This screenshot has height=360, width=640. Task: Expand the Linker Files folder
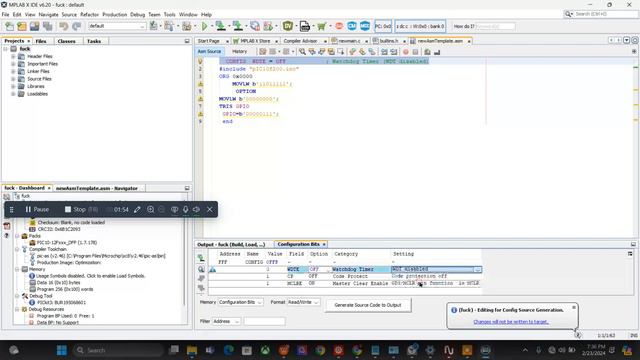13,71
